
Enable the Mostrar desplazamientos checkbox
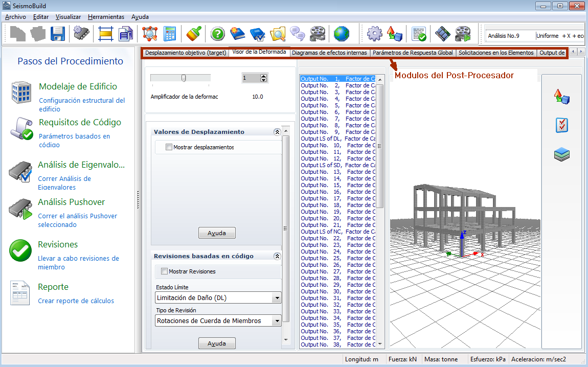click(169, 147)
